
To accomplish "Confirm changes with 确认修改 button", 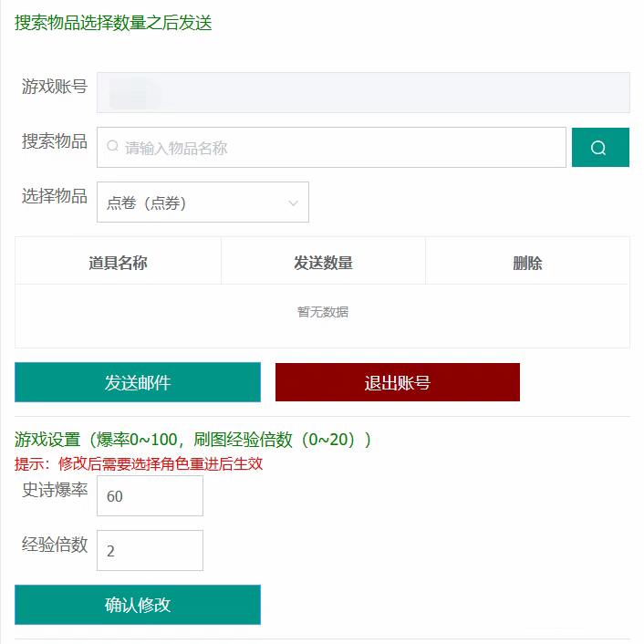I will point(138,605).
